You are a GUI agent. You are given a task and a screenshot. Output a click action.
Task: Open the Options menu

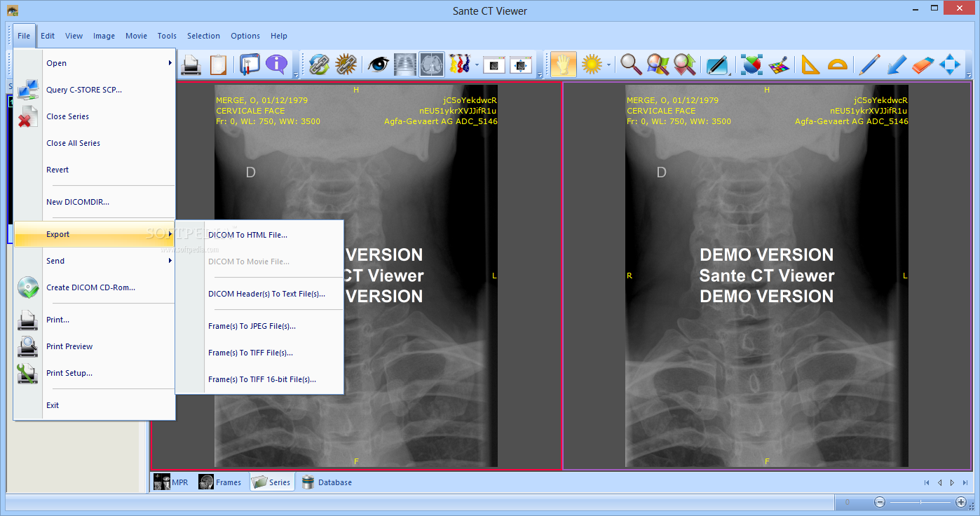click(245, 36)
